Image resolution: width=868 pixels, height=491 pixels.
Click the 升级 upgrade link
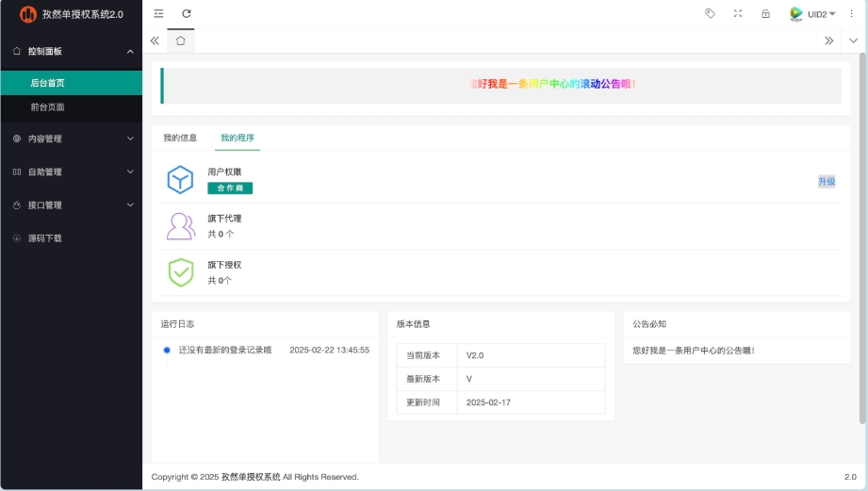click(826, 181)
